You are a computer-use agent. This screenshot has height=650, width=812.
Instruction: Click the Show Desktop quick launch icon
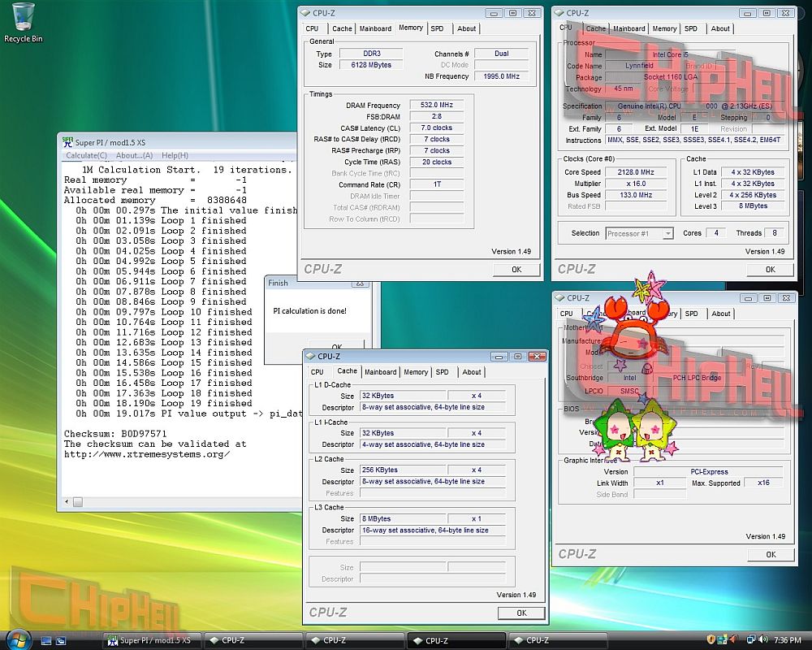[x=47, y=640]
